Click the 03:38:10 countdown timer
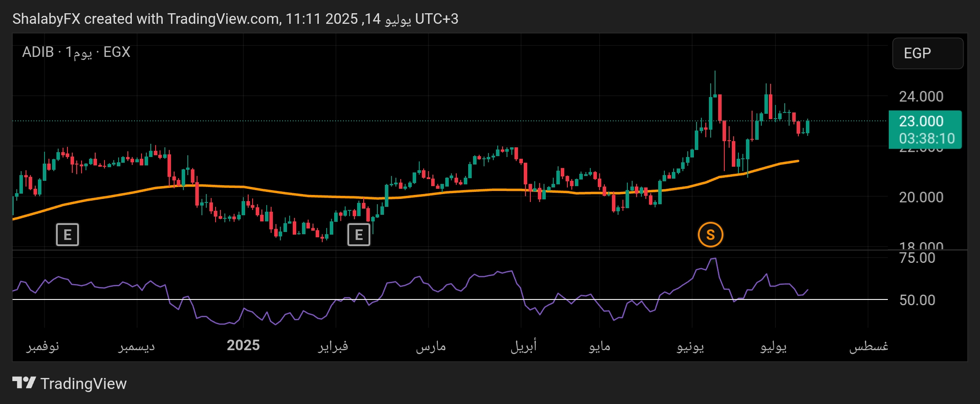980x404 pixels. 927,138
